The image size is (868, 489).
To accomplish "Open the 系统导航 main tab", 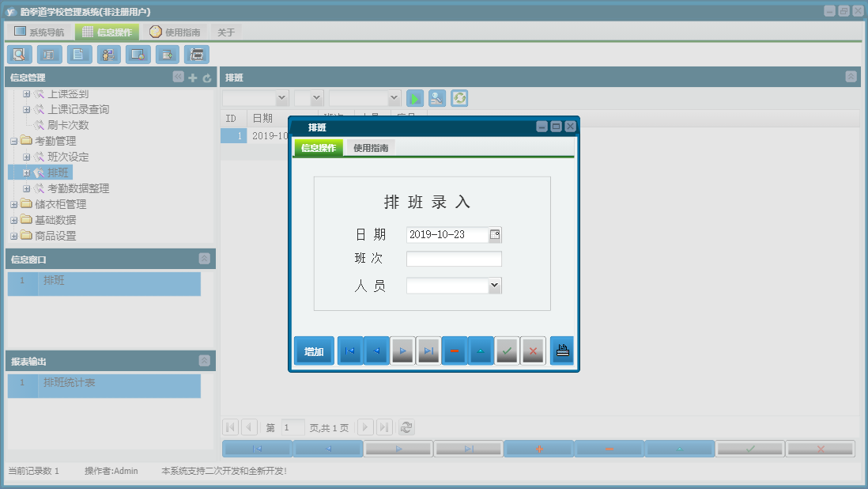I will click(x=40, y=32).
